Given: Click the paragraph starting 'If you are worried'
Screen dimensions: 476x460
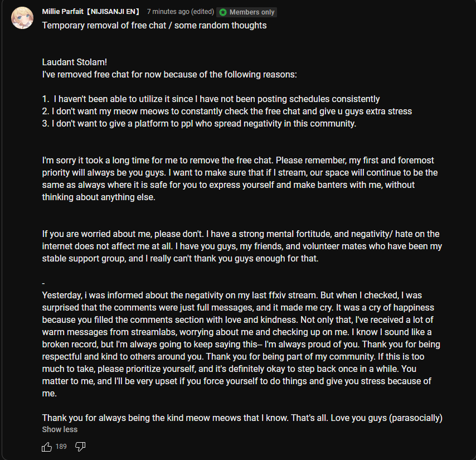Looking at the screenshot, I should point(242,246).
